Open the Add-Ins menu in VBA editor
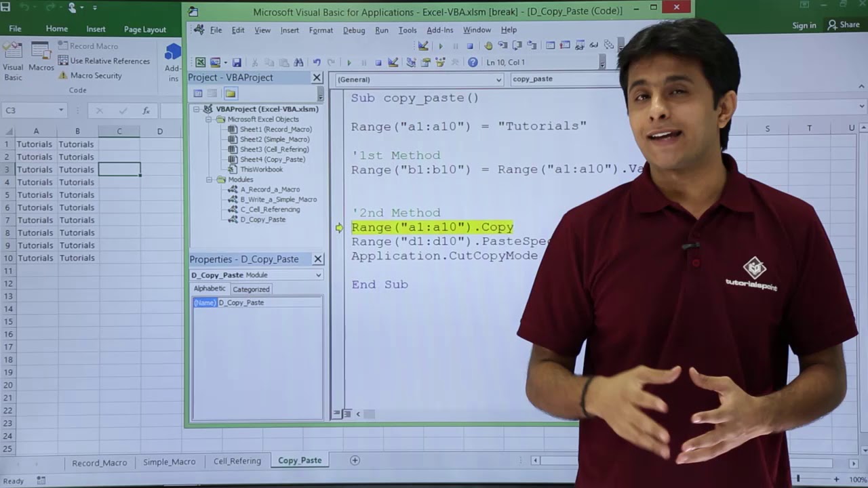 [x=440, y=30]
